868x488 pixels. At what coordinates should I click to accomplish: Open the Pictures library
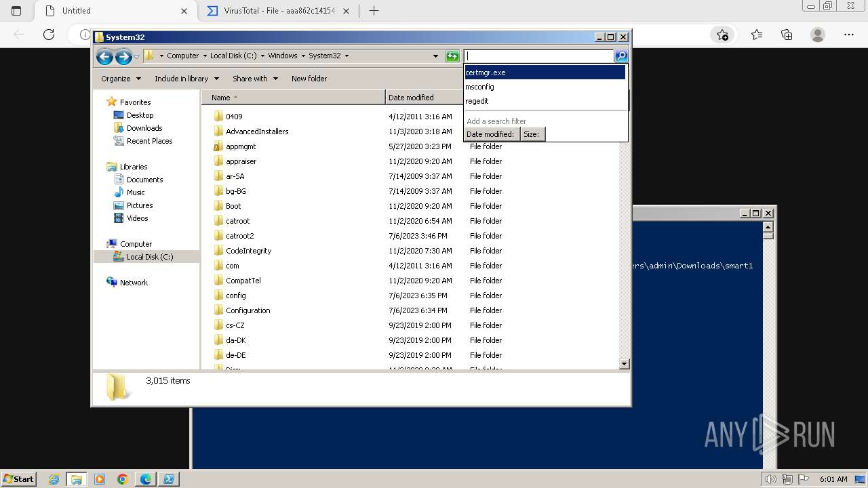140,205
